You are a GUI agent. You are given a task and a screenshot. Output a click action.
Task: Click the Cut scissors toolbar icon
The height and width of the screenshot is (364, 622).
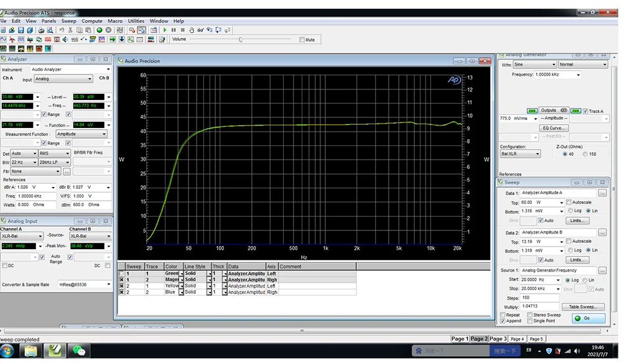pos(70,30)
